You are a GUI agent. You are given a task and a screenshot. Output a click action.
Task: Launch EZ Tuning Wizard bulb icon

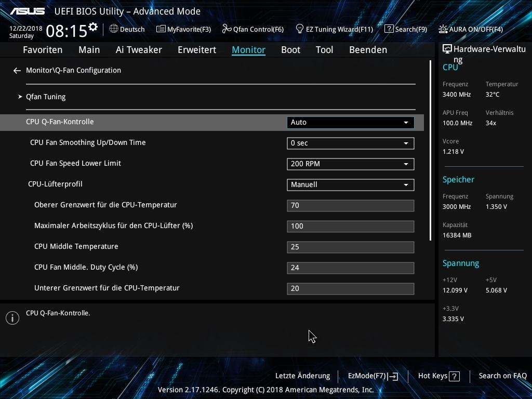[300, 29]
